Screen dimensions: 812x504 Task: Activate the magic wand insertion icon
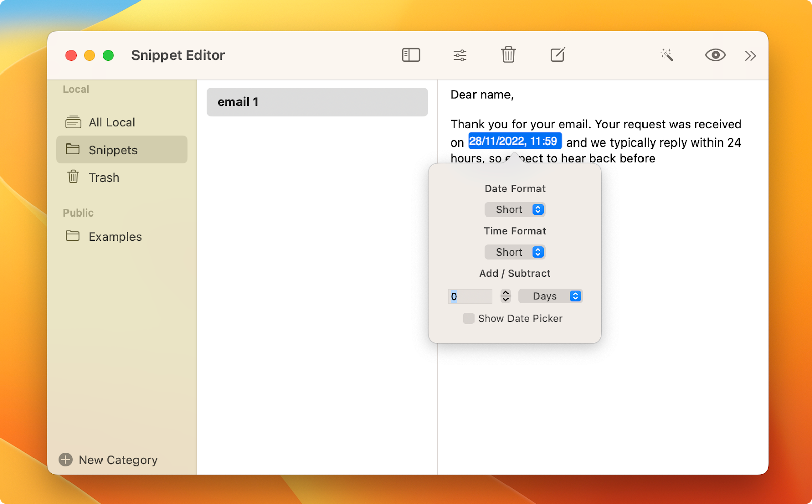[x=667, y=55]
